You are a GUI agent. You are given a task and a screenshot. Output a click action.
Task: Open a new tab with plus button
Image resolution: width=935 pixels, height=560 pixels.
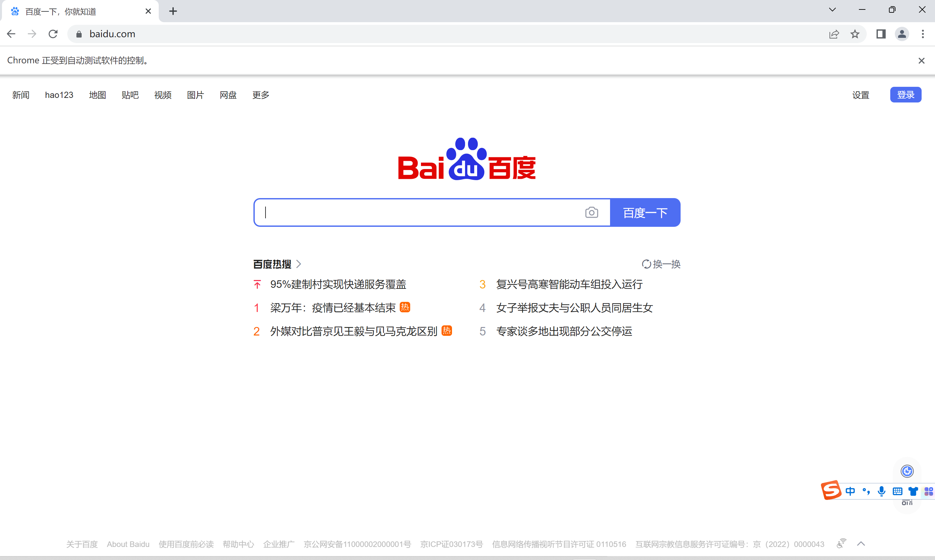point(173,11)
